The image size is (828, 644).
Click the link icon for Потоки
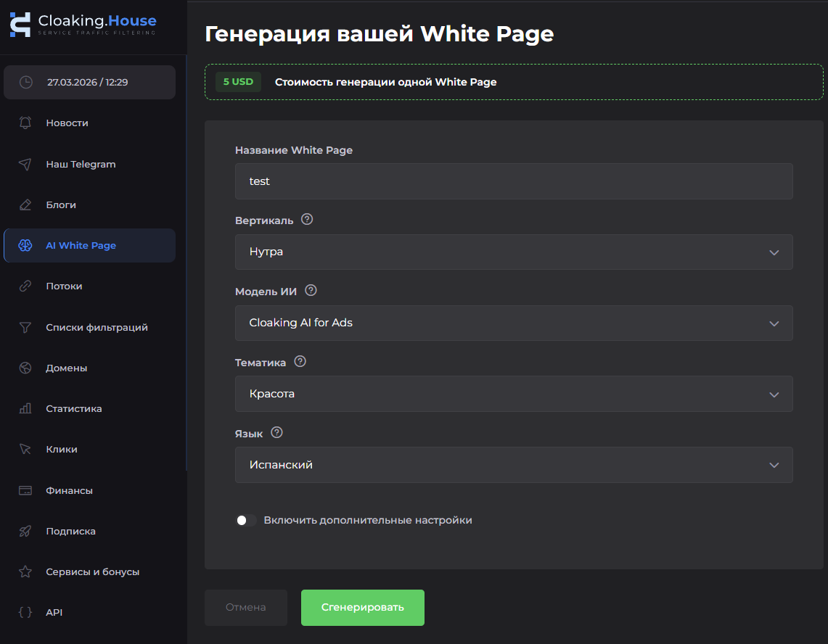click(25, 286)
